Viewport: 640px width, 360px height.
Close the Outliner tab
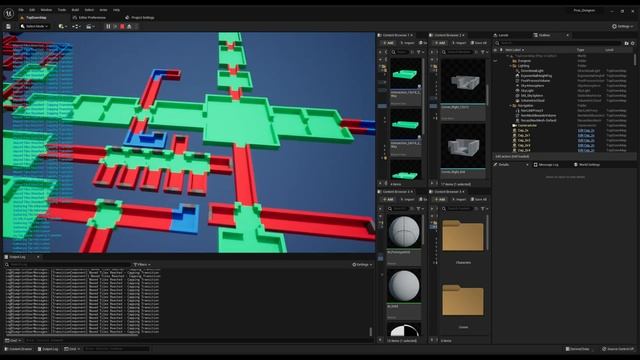tap(567, 36)
